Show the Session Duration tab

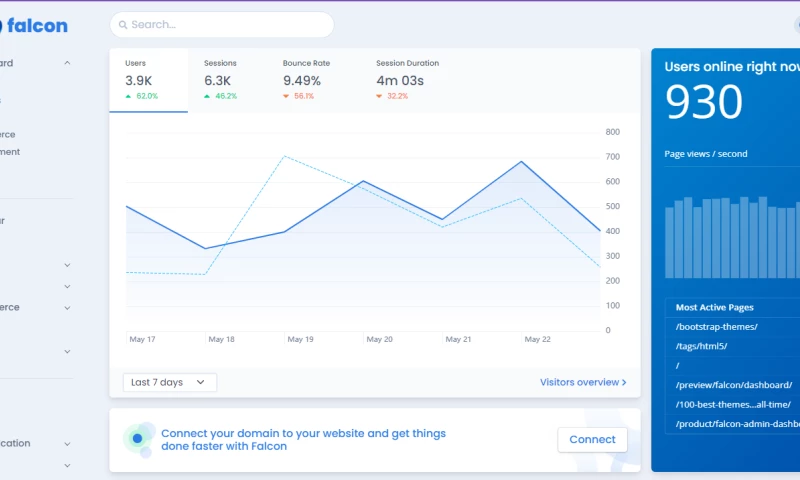click(407, 80)
